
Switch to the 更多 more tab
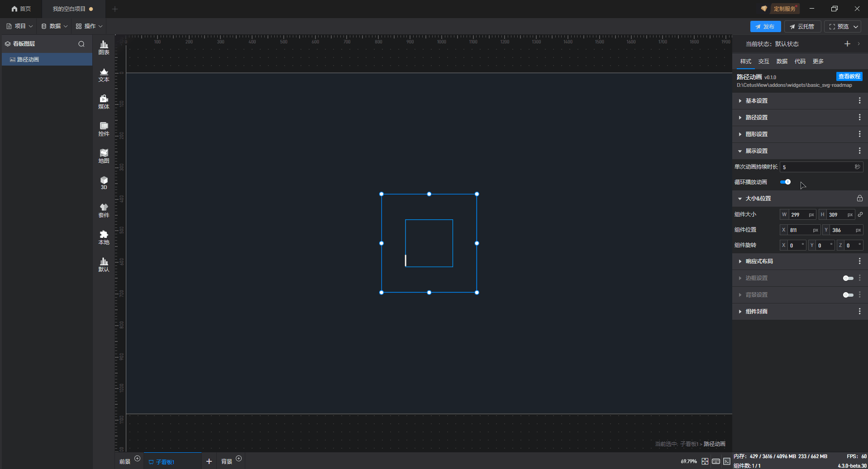818,62
